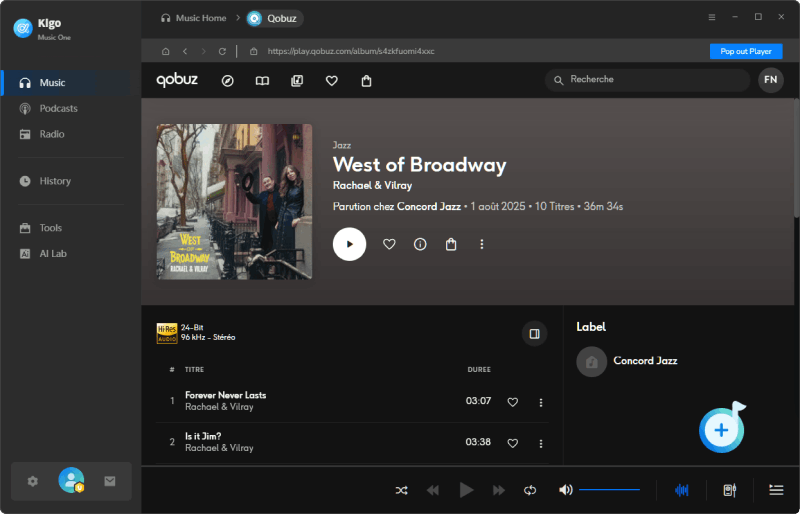Click the browser home icon

(x=166, y=51)
